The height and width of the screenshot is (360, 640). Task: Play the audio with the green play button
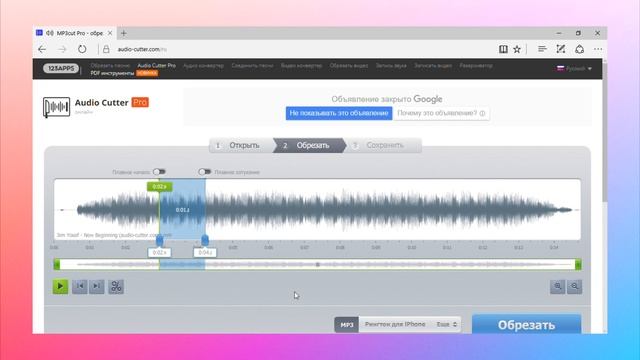(x=60, y=286)
